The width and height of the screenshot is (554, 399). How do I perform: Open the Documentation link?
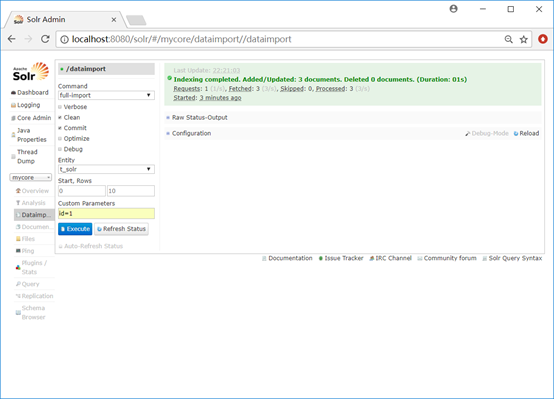pyautogui.click(x=287, y=258)
